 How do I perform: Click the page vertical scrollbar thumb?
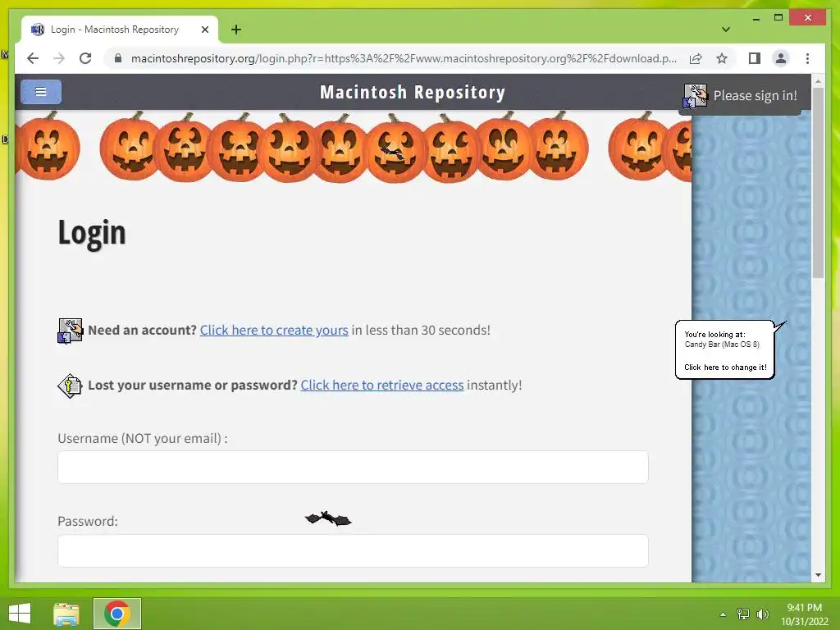pos(818,182)
